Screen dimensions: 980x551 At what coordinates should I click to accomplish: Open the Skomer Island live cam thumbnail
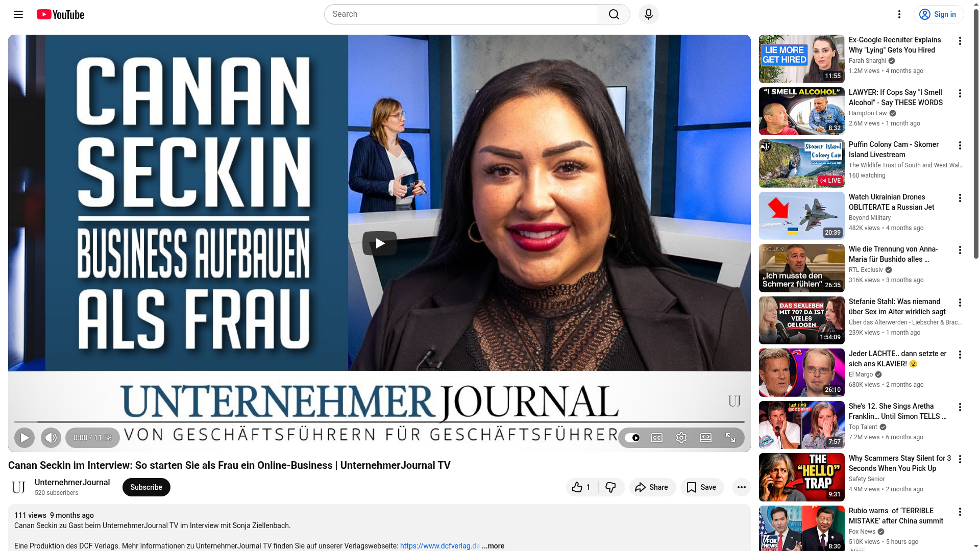tap(801, 163)
